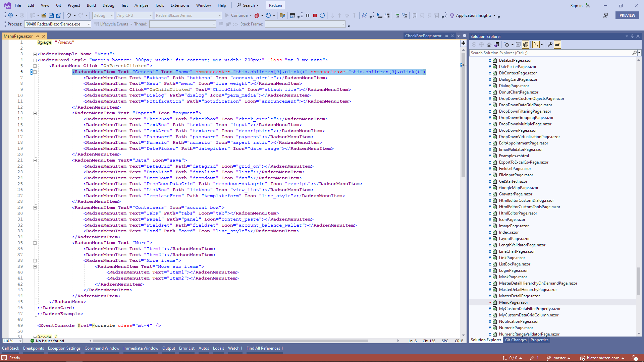This screenshot has height=362, width=644.
Task: Click the Continue button
Action: point(238,15)
